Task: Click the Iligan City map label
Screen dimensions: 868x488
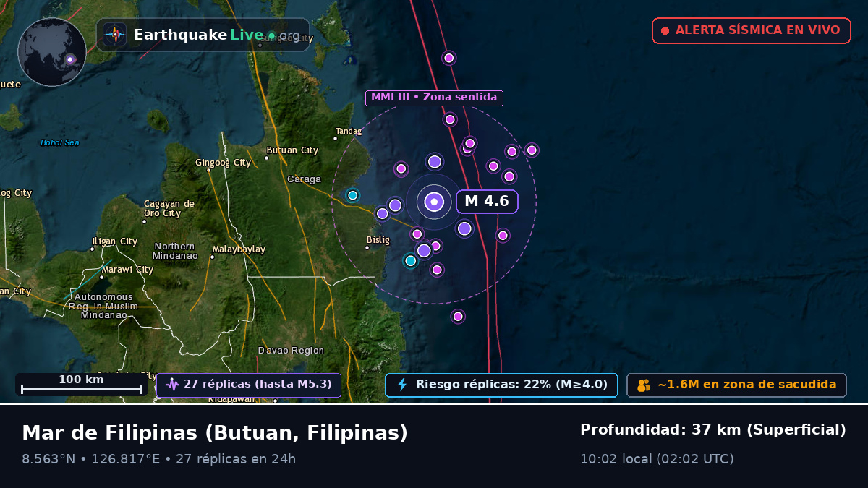Action: [114, 241]
